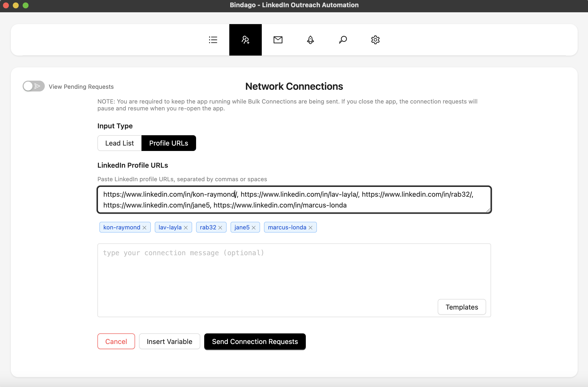This screenshot has width=588, height=387.
Task: Open the messages envelope icon
Action: tap(278, 40)
